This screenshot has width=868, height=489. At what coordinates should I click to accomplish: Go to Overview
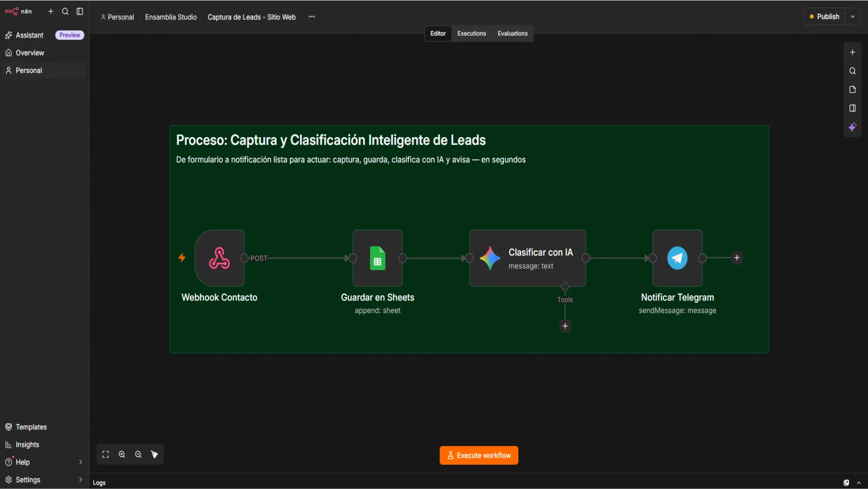[x=44, y=53]
